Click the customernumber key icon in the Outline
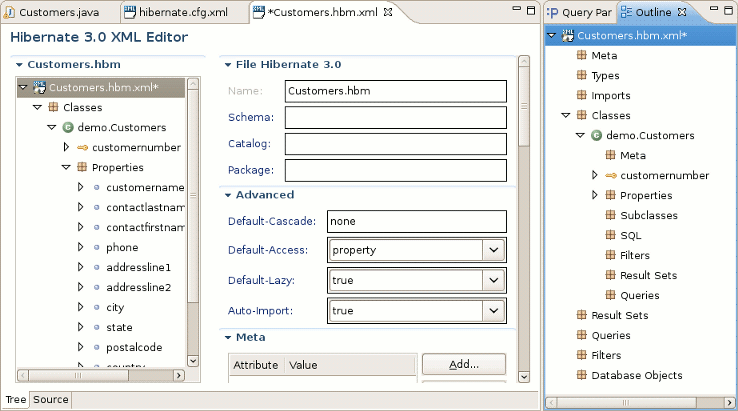This screenshot has width=738, height=411. tap(610, 175)
